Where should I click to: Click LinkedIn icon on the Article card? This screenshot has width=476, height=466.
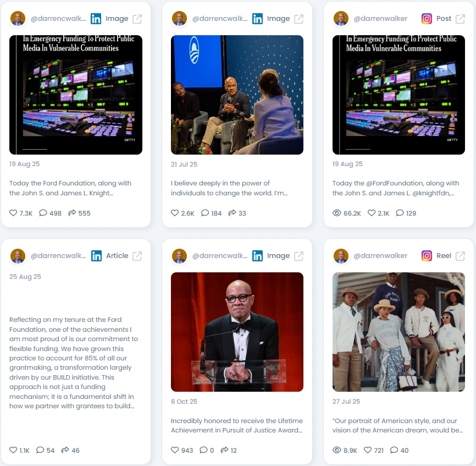point(97,256)
